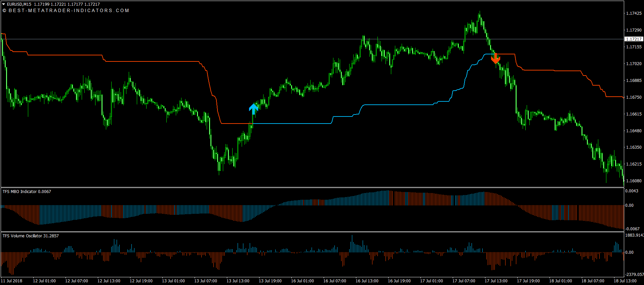Click the blue up arrow buy signal
644x285 pixels.
coord(253,108)
